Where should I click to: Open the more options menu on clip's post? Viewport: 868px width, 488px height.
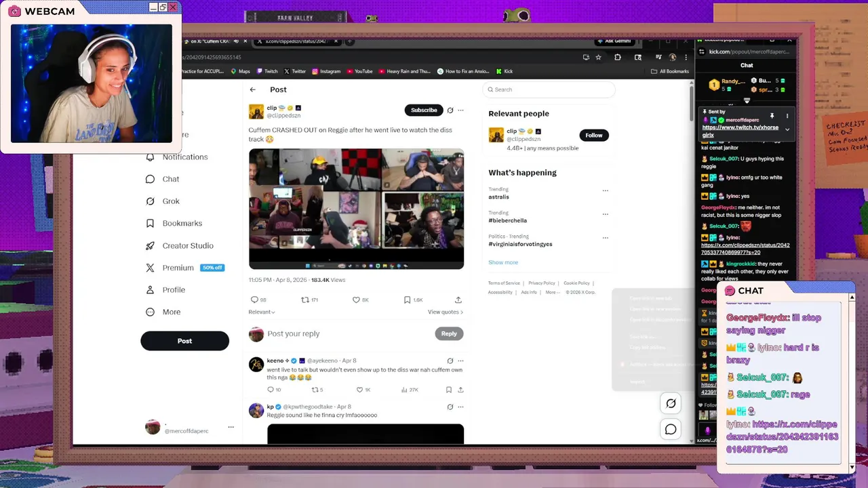coord(460,110)
